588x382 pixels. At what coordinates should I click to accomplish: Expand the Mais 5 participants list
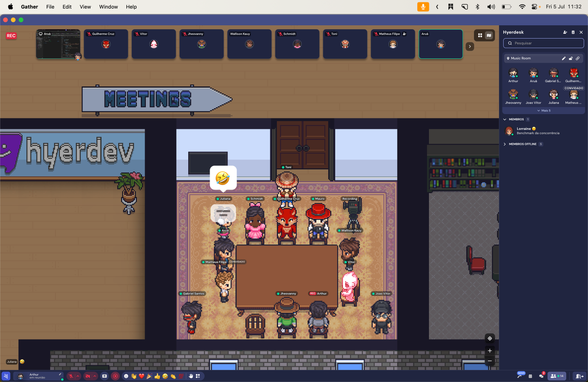(x=543, y=111)
